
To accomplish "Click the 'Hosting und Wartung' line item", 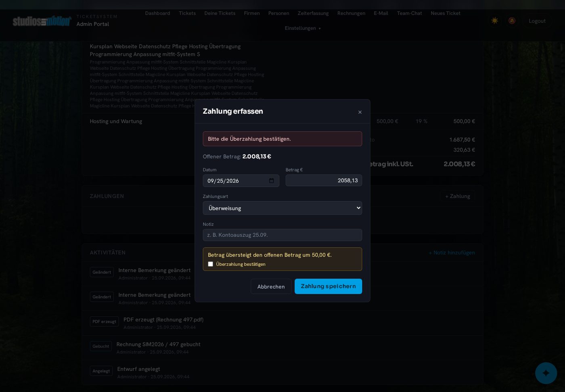I will pos(116,121).
